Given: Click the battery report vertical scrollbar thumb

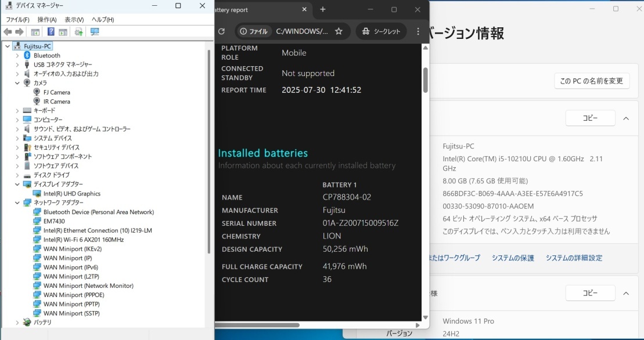Looking at the screenshot, I should (426, 80).
